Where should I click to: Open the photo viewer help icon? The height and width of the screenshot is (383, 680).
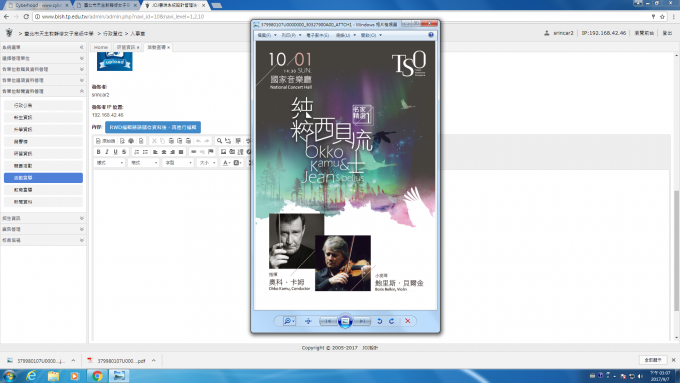[431, 35]
